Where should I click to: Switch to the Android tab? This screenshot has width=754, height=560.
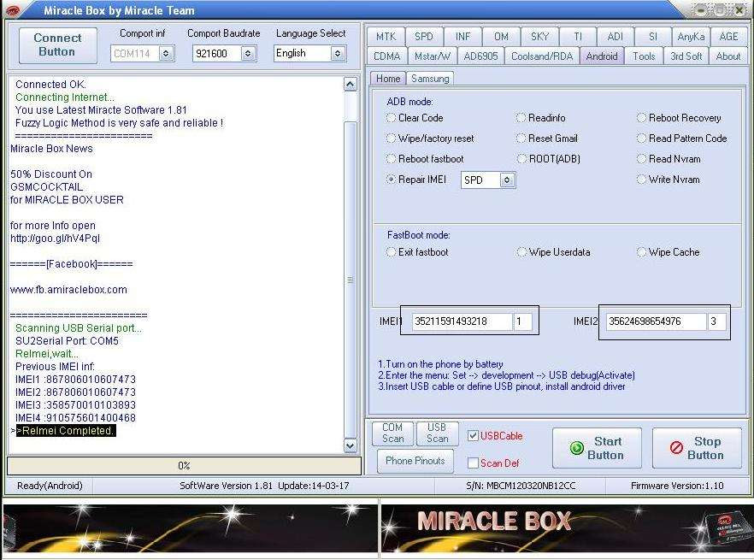pyautogui.click(x=602, y=56)
